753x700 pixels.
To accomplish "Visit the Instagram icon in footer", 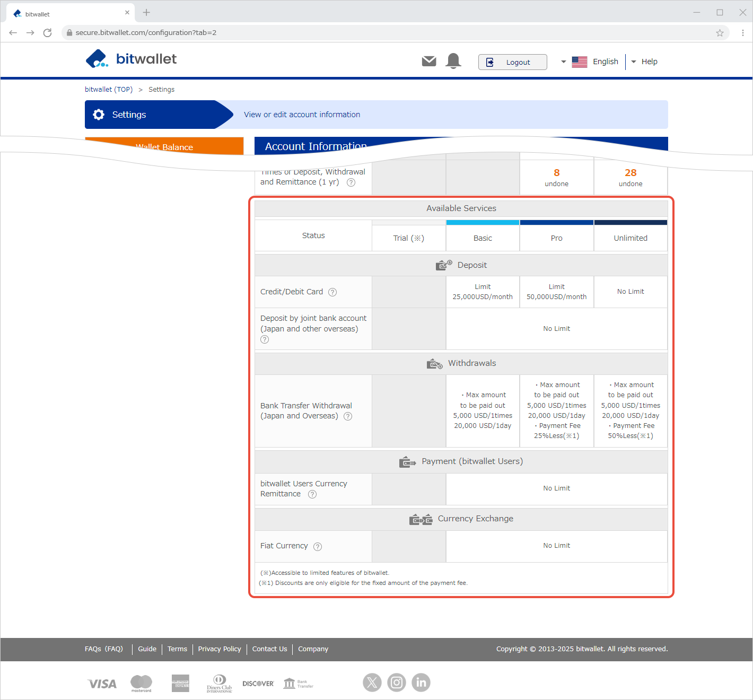I will 397,682.
